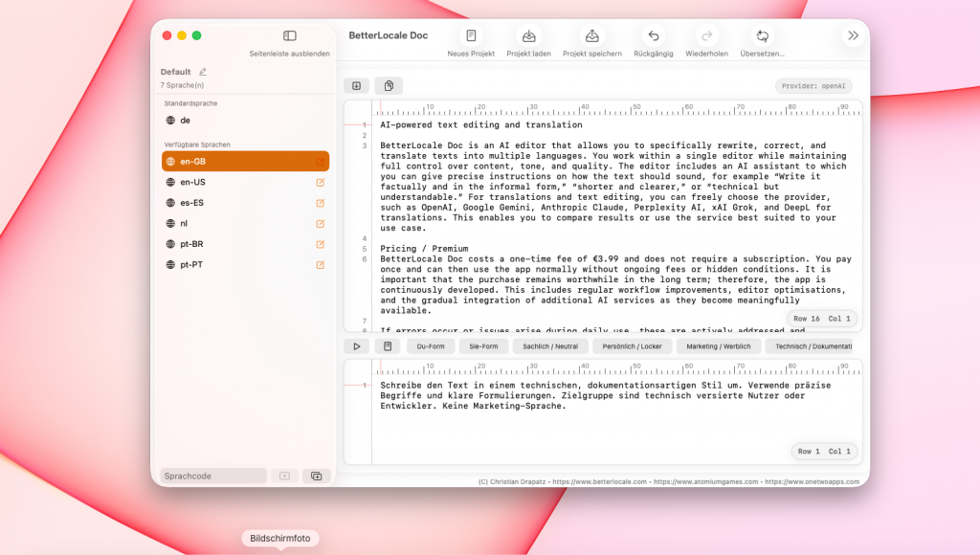Image resolution: width=980 pixels, height=555 pixels.
Task: Click the edit icon on the en-US row
Action: coord(321,182)
